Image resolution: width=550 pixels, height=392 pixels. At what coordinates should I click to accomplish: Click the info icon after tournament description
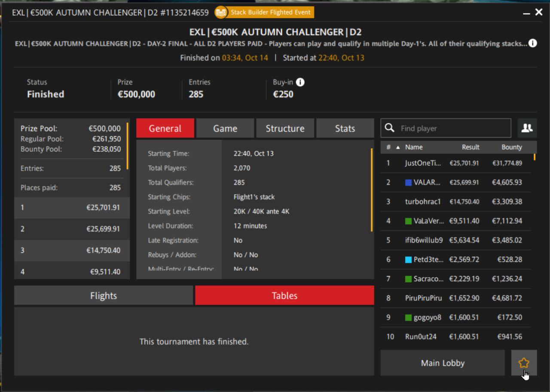click(532, 43)
